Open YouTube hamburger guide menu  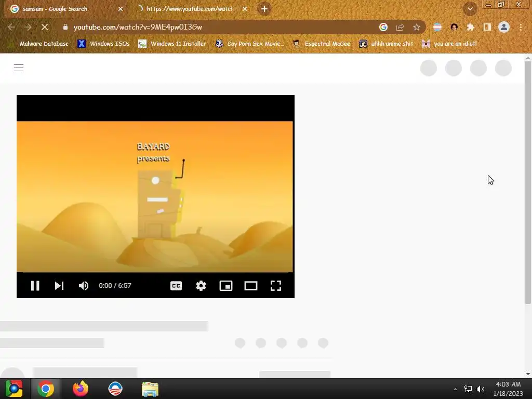click(x=19, y=68)
